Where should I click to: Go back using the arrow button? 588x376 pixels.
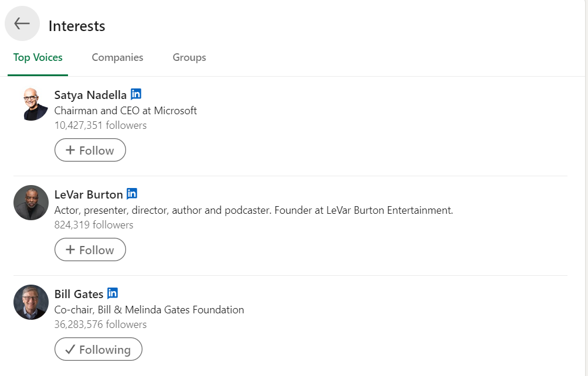[22, 23]
